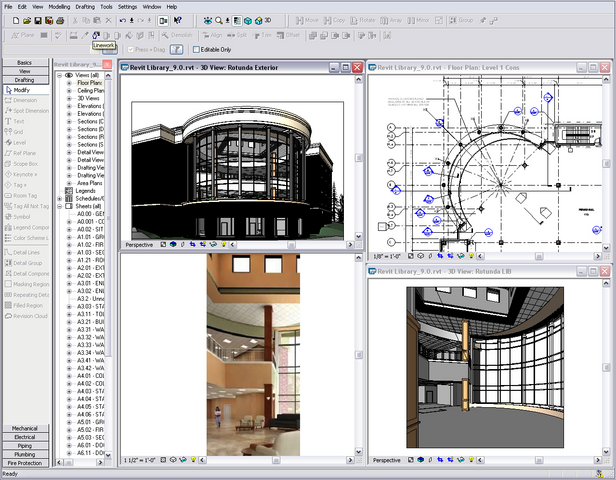The height and width of the screenshot is (480, 616).
Task: Expand sheet A1.01 in project browser
Action: coord(69,237)
